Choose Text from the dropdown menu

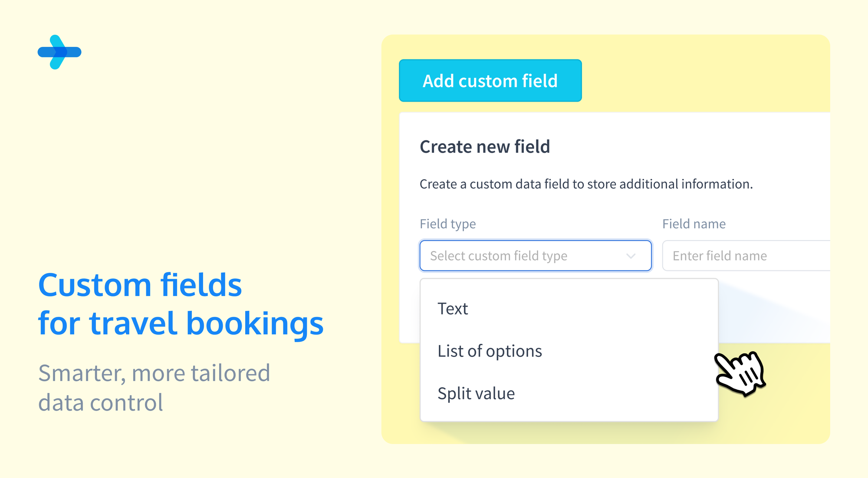(453, 308)
